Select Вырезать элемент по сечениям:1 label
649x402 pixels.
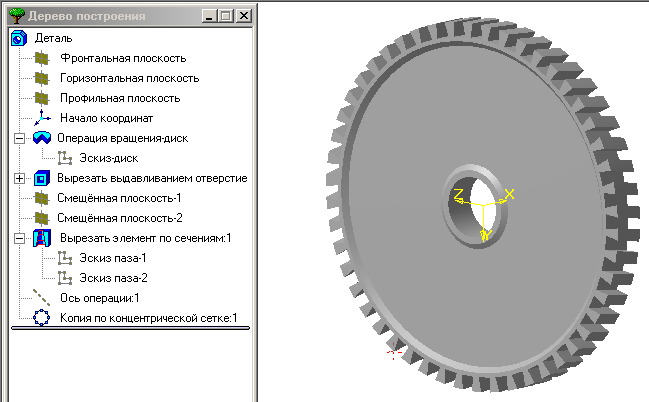pos(146,238)
